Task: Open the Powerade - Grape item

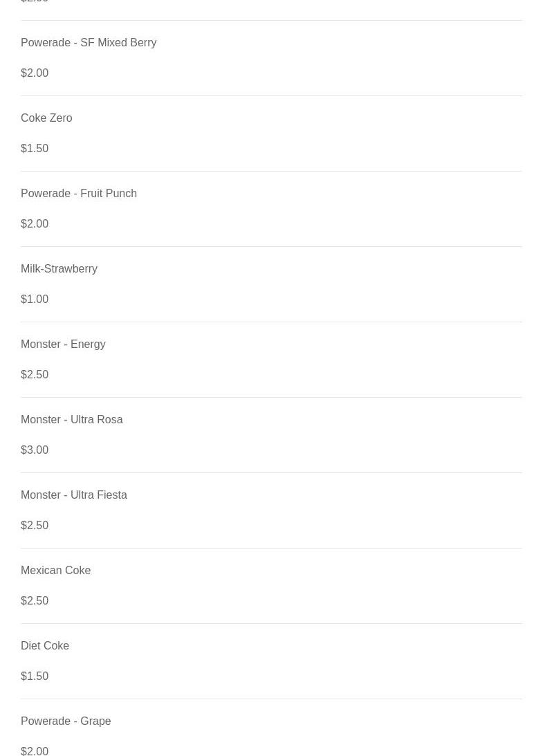Action: 66,721
